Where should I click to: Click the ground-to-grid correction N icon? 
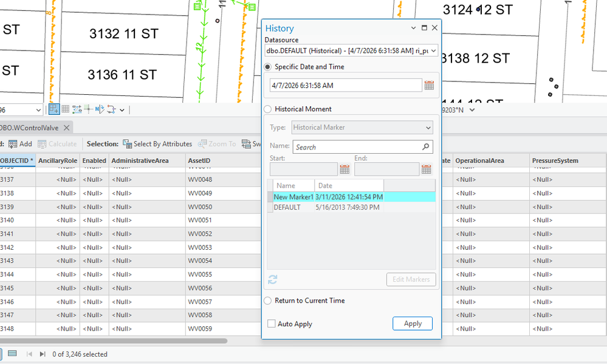[x=100, y=109]
